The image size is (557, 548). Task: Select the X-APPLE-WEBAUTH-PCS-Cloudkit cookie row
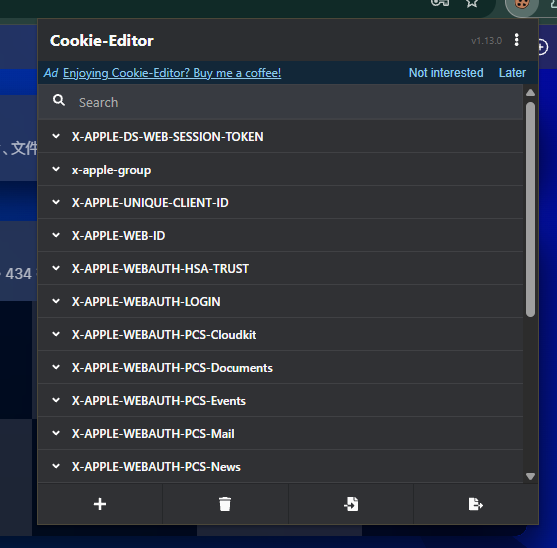click(280, 335)
